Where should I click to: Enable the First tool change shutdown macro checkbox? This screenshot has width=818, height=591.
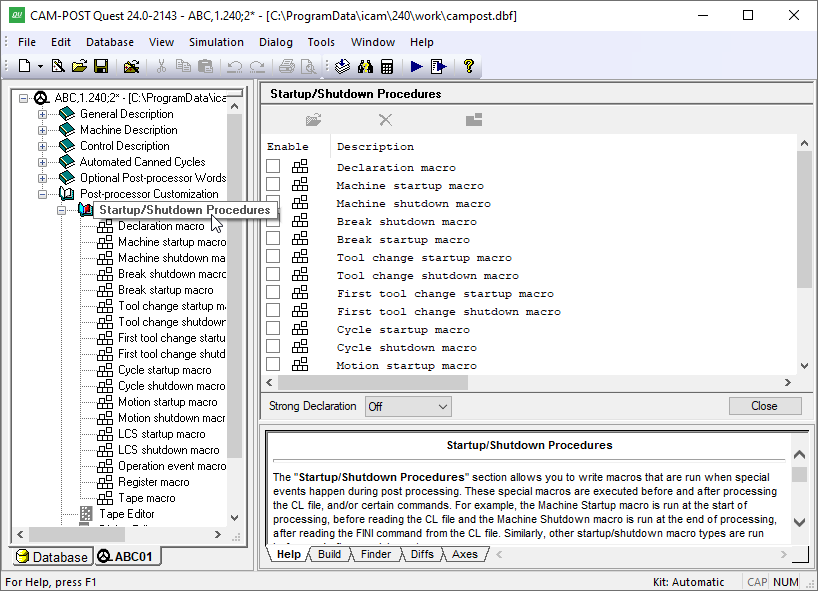pos(273,310)
